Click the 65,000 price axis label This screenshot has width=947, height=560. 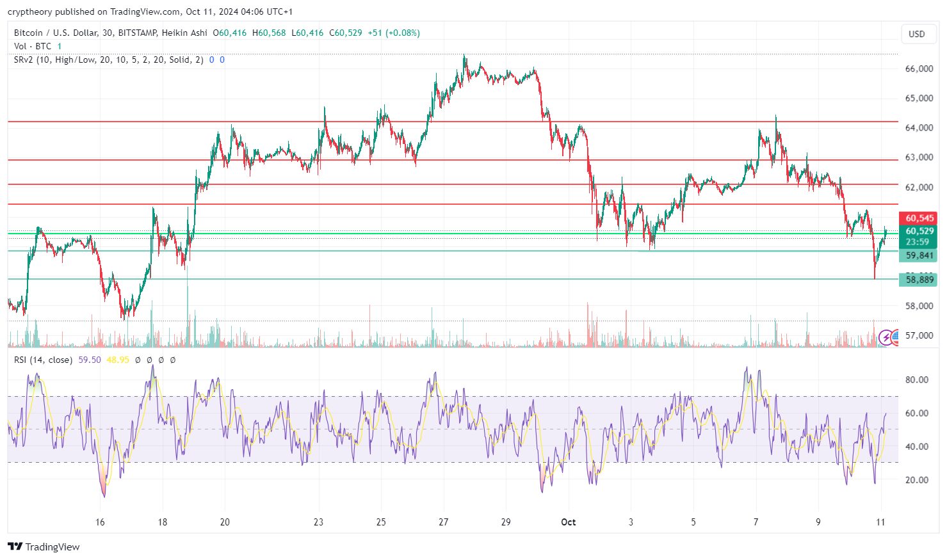tap(919, 99)
